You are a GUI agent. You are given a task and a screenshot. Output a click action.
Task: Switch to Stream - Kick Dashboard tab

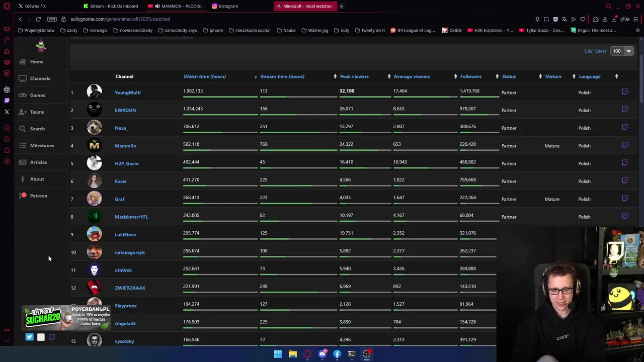112,6
